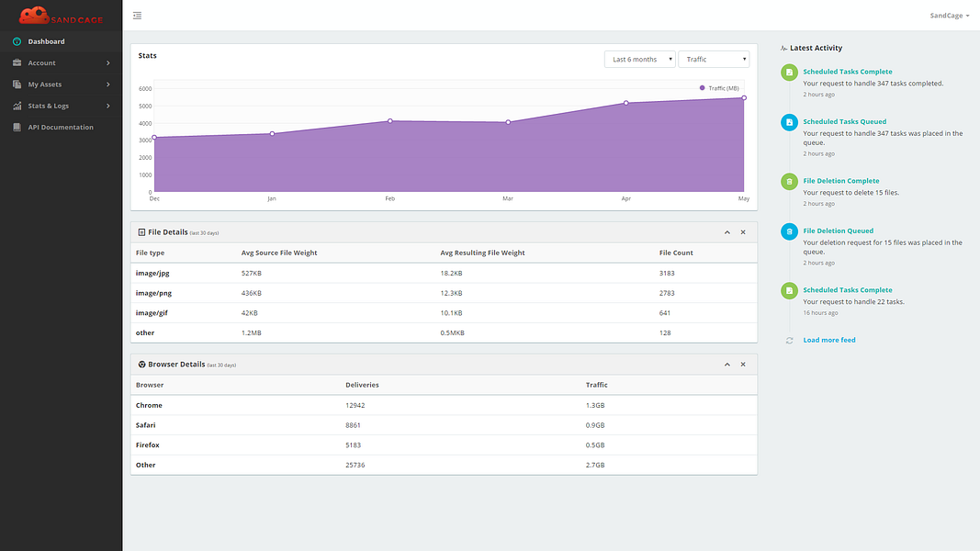Close the File Details panel

pos(743,232)
